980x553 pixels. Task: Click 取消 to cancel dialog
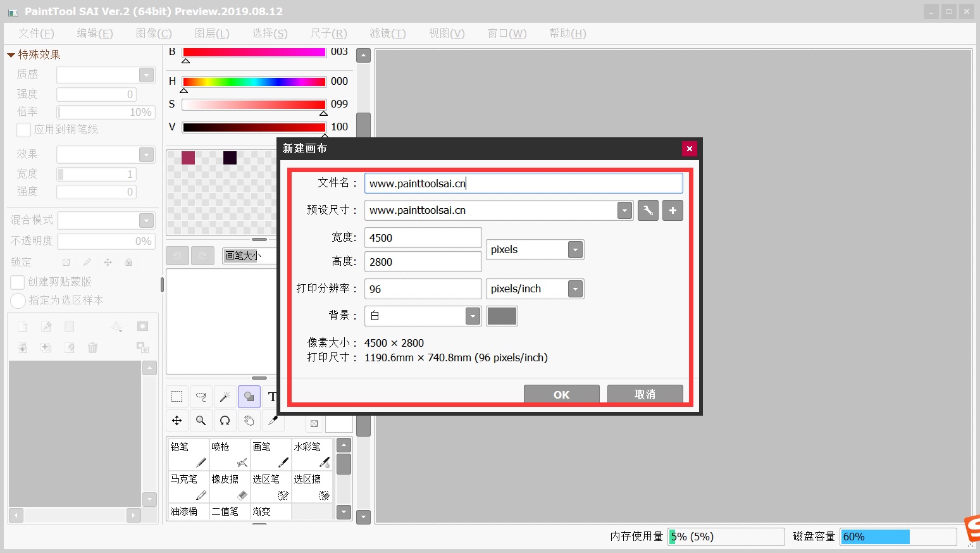click(645, 394)
